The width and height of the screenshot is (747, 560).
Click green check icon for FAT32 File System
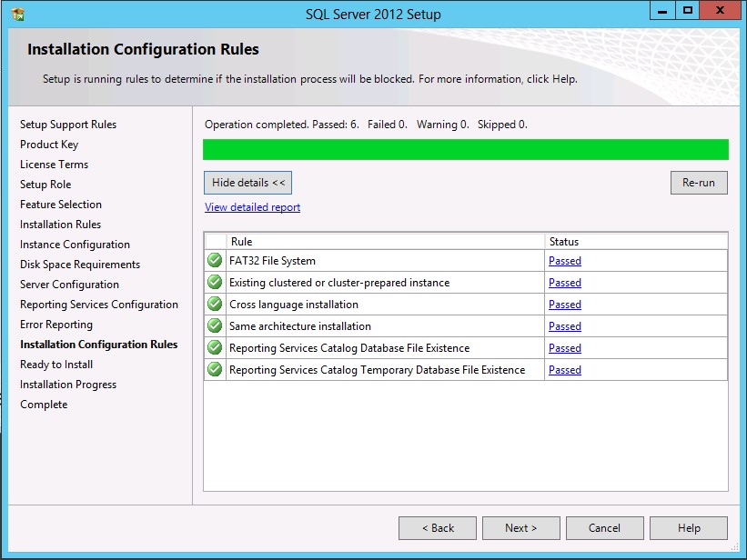(215, 261)
